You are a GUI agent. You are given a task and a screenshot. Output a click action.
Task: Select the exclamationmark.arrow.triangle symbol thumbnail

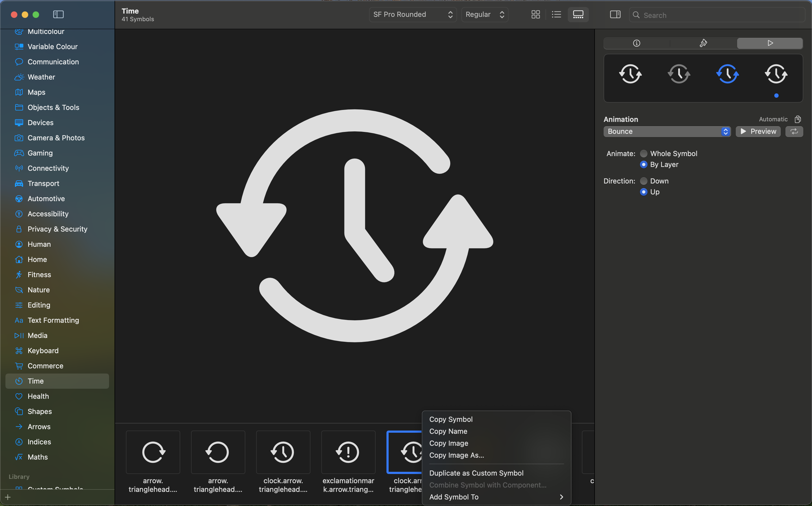pyautogui.click(x=348, y=452)
